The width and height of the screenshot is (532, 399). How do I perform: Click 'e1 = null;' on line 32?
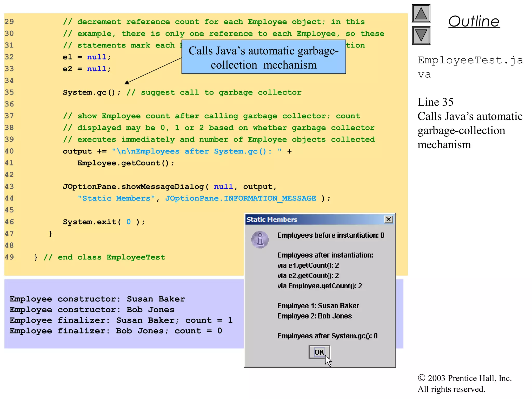[x=87, y=57]
